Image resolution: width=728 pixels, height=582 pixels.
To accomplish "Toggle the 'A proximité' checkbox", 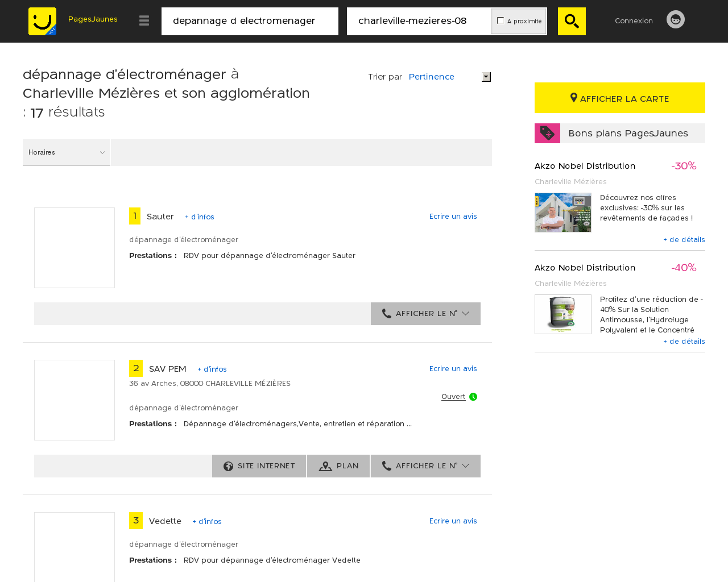I will point(500,20).
